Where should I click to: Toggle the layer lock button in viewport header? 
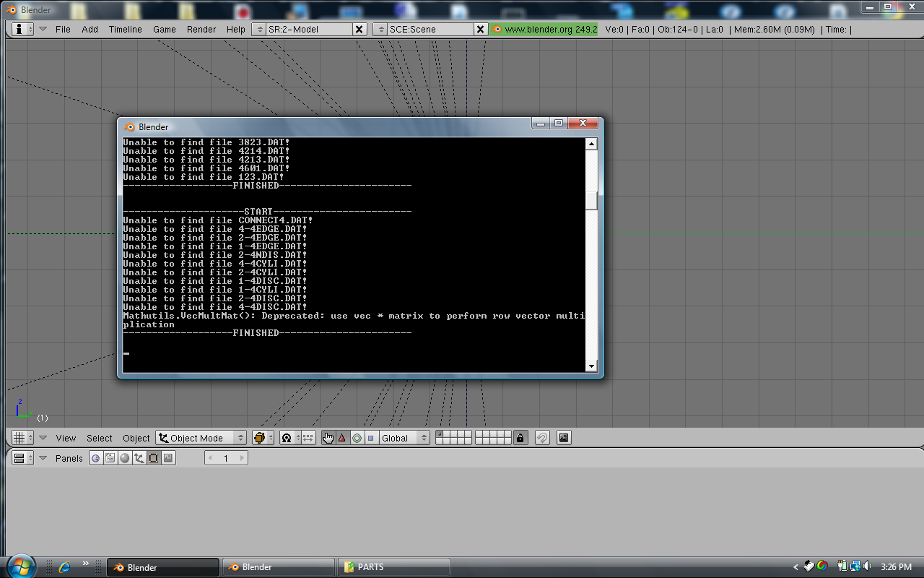(x=520, y=437)
